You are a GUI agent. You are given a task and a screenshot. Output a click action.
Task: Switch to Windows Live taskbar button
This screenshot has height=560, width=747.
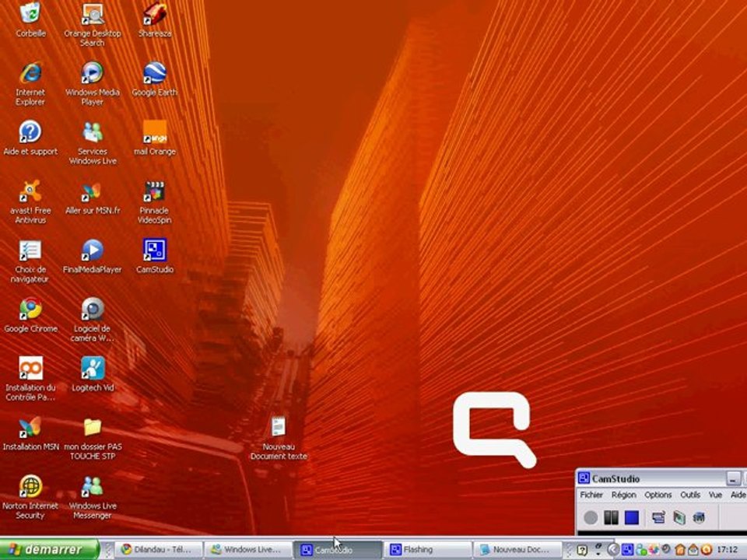point(248,550)
